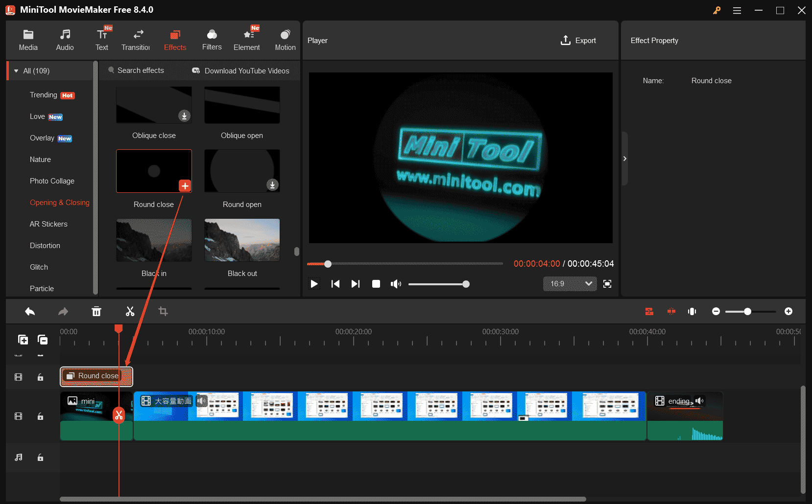
Task: Open the 16:9 aspect ratio dropdown
Action: point(570,284)
